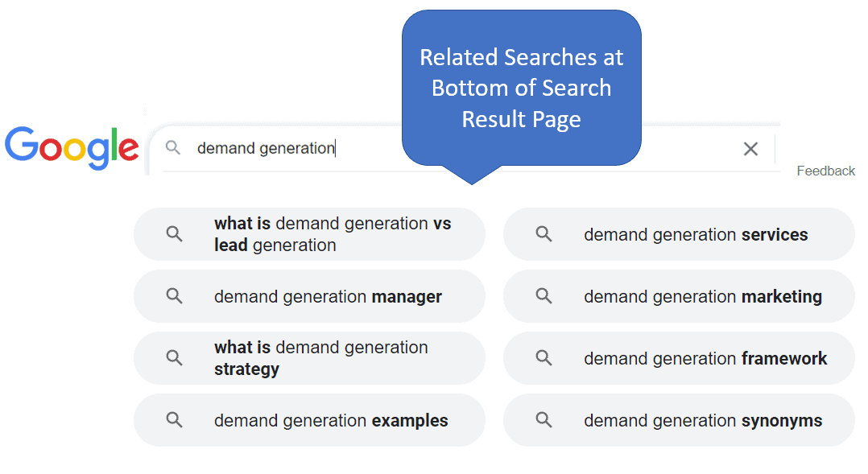Click the search bar magnifier icon
The height and width of the screenshot is (474, 868).
172,148
